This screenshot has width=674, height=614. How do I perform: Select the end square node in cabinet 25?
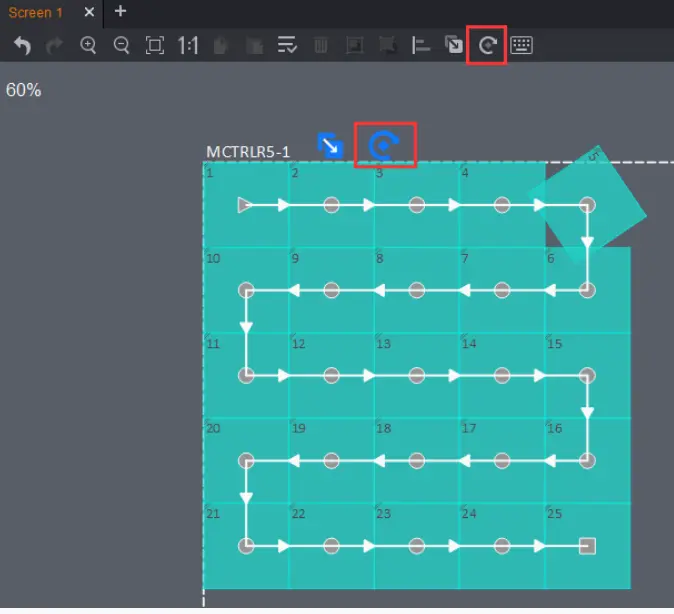[587, 546]
